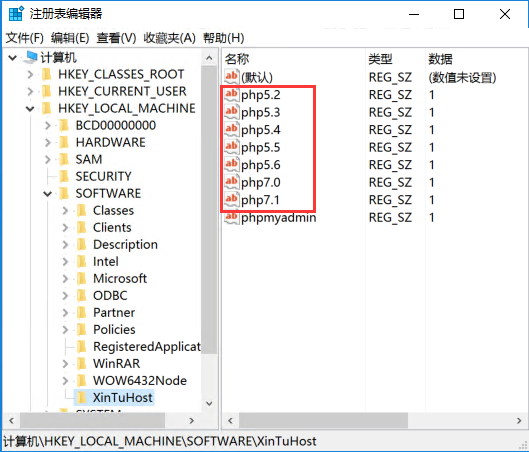Viewport: 529px width, 452px height.
Task: Click the tree pane scroll-down arrow
Action: (x=209, y=403)
